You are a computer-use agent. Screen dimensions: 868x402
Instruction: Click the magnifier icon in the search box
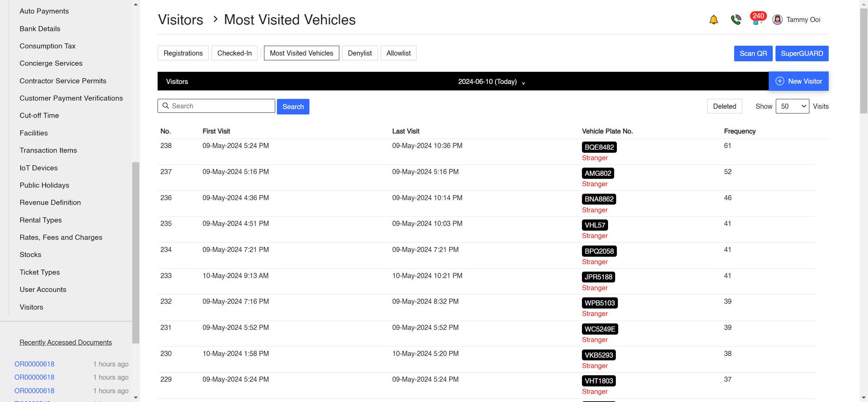pos(166,106)
